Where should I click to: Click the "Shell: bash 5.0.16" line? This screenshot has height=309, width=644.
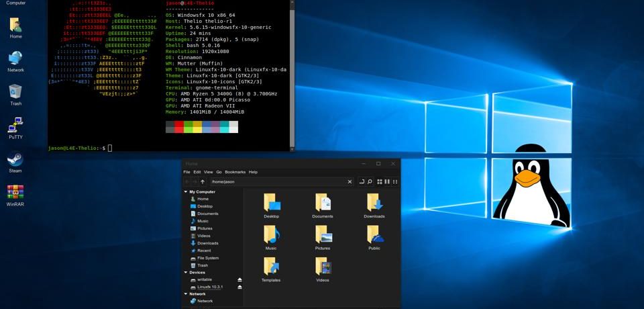coord(193,45)
